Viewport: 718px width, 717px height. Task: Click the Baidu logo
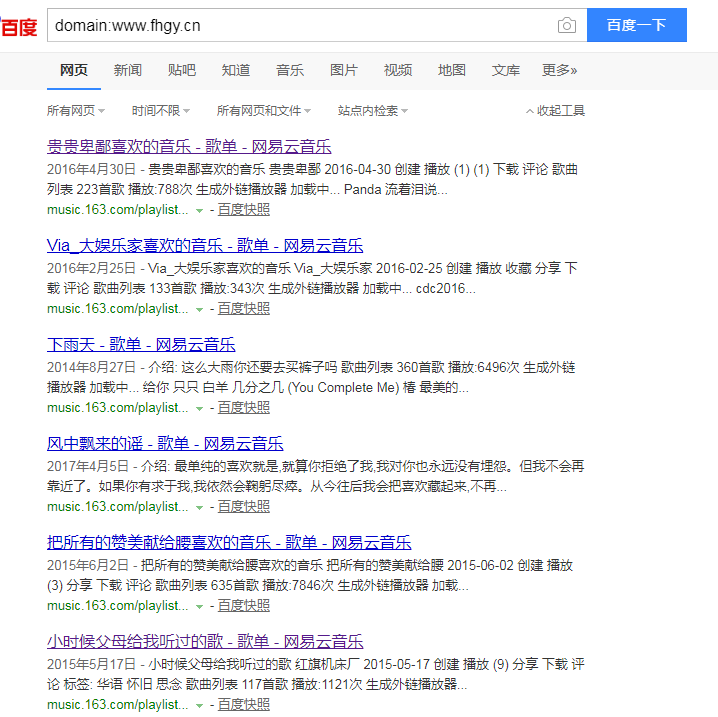tap(18, 26)
